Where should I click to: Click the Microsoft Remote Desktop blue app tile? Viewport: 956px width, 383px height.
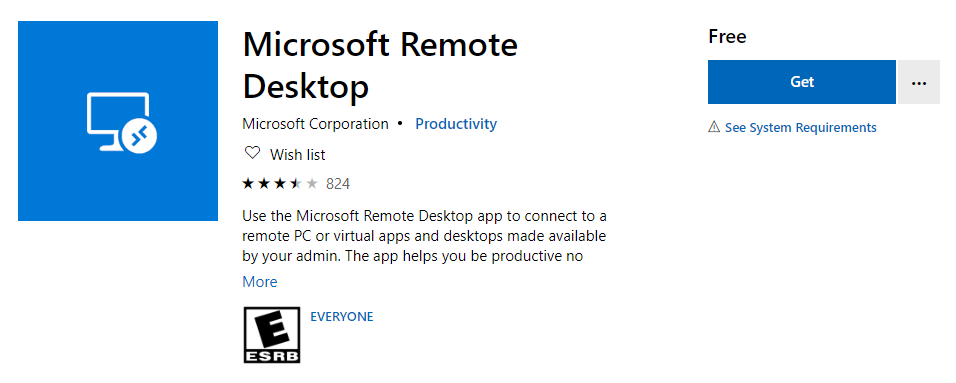tap(118, 121)
